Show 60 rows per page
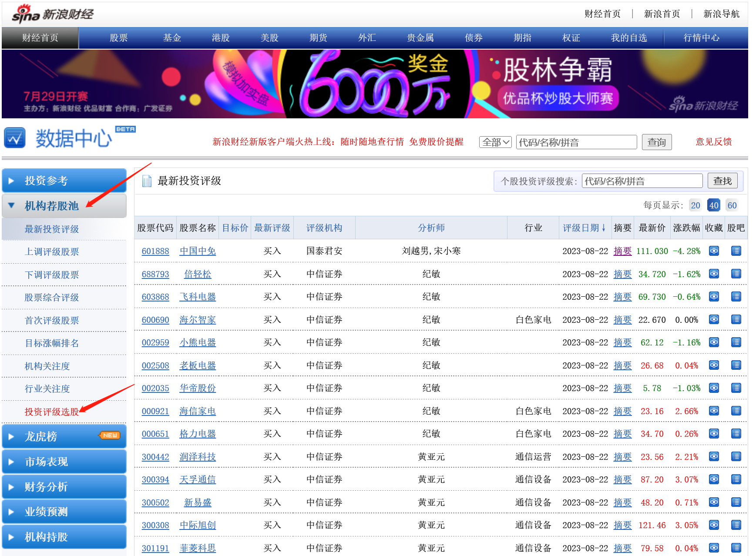The width and height of the screenshot is (756, 556). click(732, 205)
